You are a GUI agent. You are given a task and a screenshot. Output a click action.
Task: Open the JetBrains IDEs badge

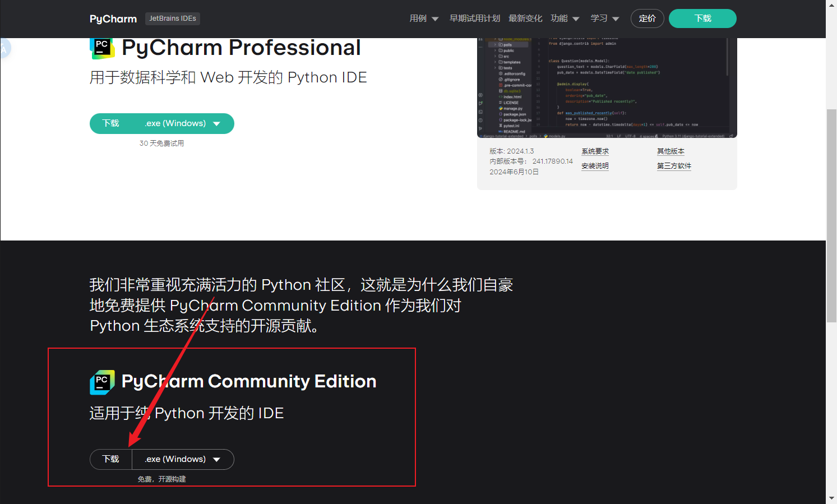point(173,19)
